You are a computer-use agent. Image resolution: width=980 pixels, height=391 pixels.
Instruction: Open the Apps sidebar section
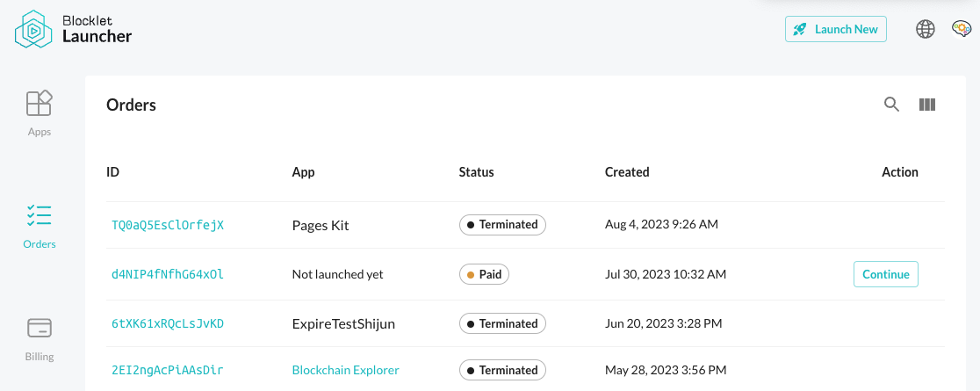40,113
